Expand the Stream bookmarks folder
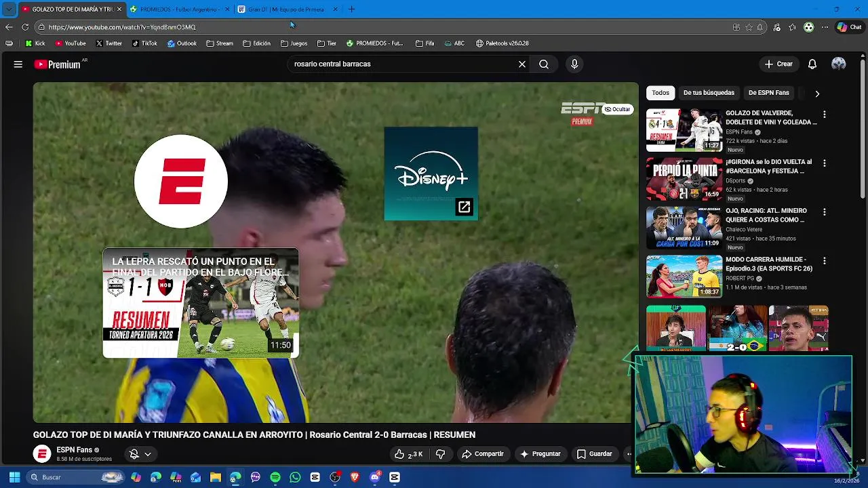Image resolution: width=868 pixels, height=488 pixels. pos(219,43)
